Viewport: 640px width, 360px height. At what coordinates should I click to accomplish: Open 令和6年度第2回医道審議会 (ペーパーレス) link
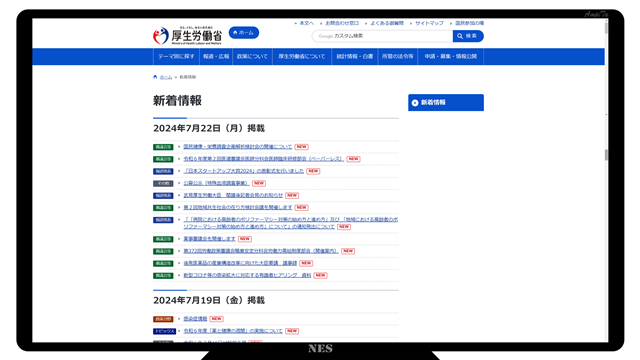tap(264, 159)
